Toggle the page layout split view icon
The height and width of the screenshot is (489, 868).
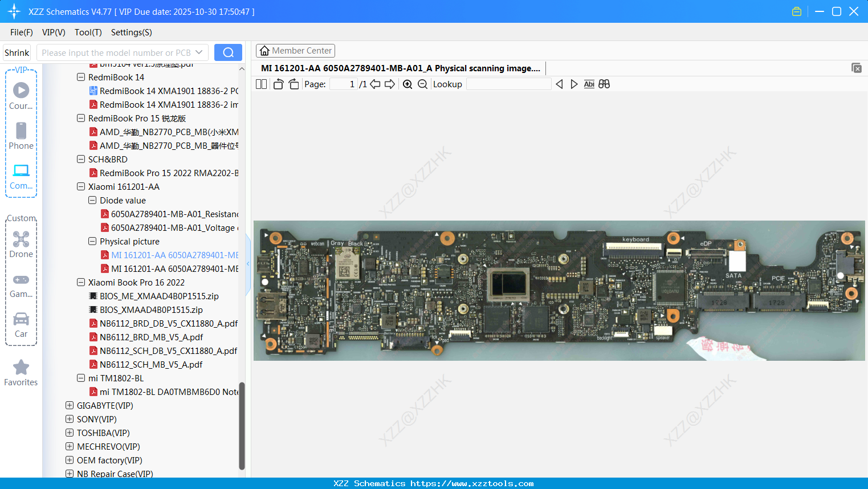pyautogui.click(x=261, y=84)
